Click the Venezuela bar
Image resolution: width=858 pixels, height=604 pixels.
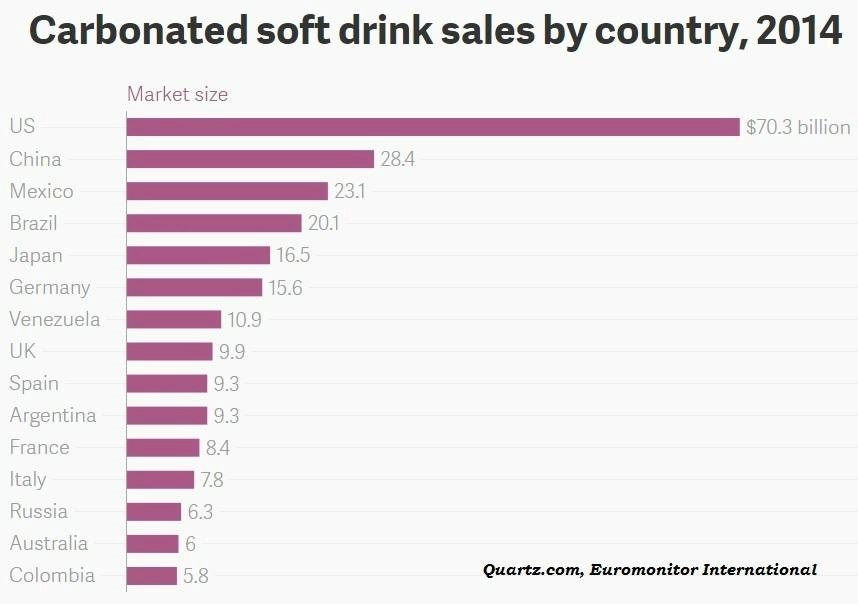click(173, 320)
